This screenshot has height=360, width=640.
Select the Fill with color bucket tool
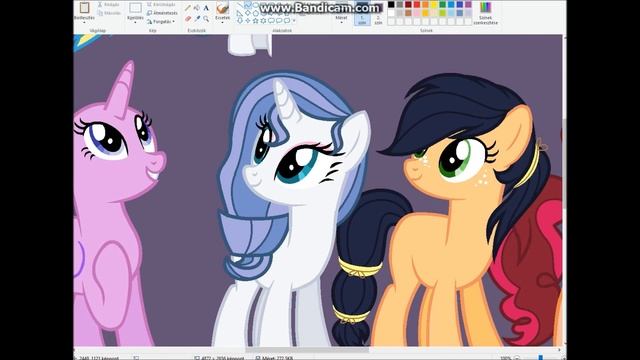coord(197,7)
